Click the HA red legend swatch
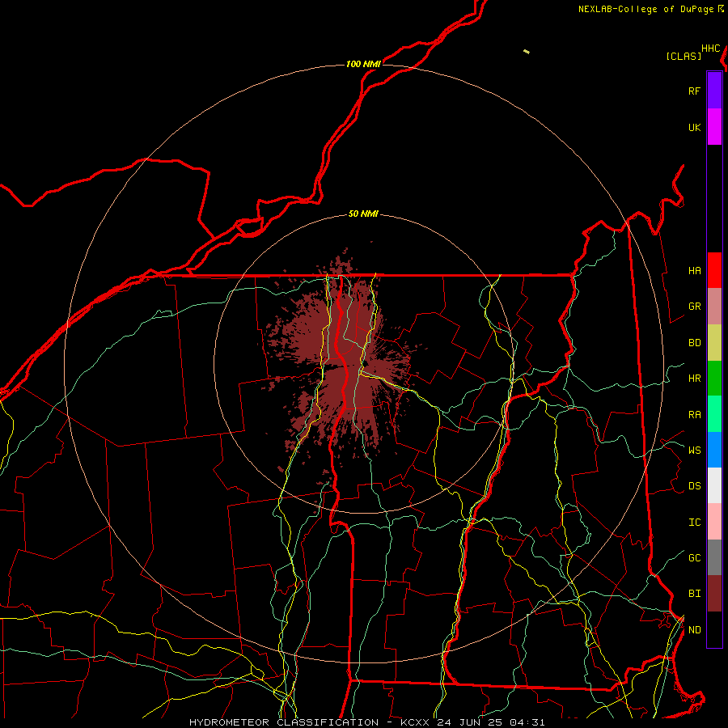Viewport: 728px width, 728px height. click(x=714, y=270)
